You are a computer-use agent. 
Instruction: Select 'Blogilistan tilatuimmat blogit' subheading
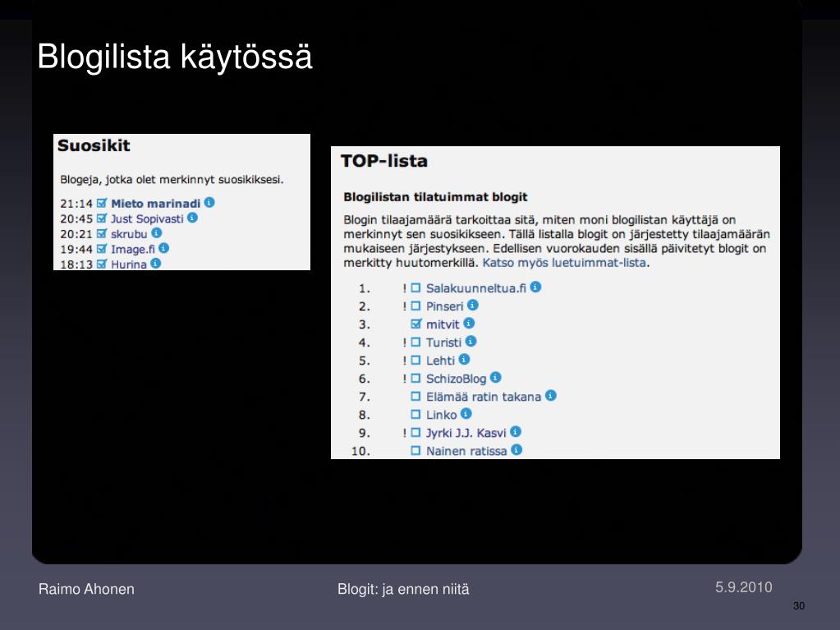click(435, 197)
